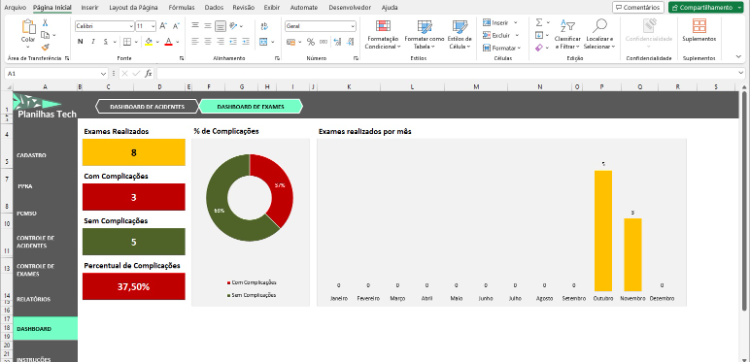Align text to middle of cell
The width and height of the screenshot is (750, 362).
208,26
